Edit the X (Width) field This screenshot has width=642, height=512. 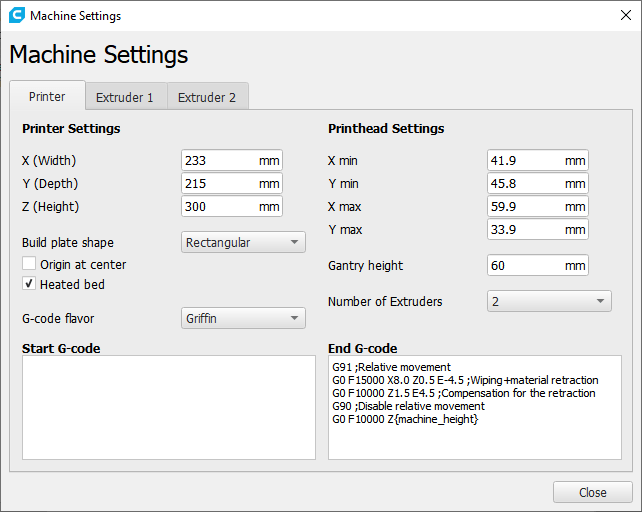coord(232,160)
